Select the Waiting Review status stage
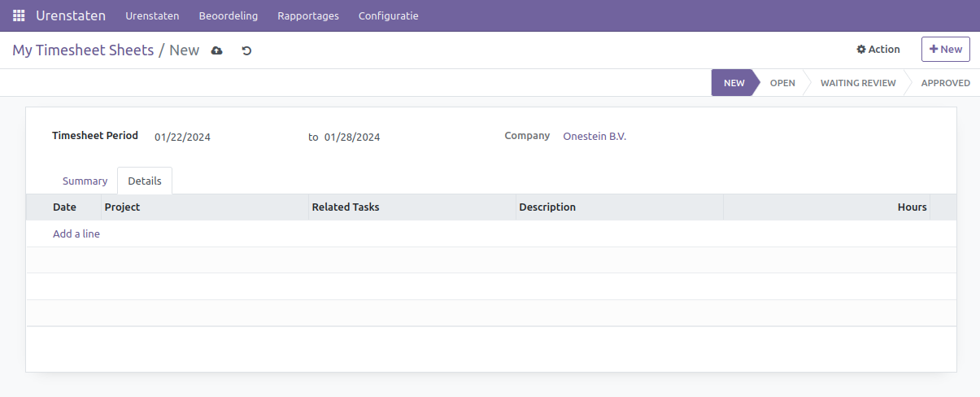This screenshot has width=980, height=397. [857, 83]
